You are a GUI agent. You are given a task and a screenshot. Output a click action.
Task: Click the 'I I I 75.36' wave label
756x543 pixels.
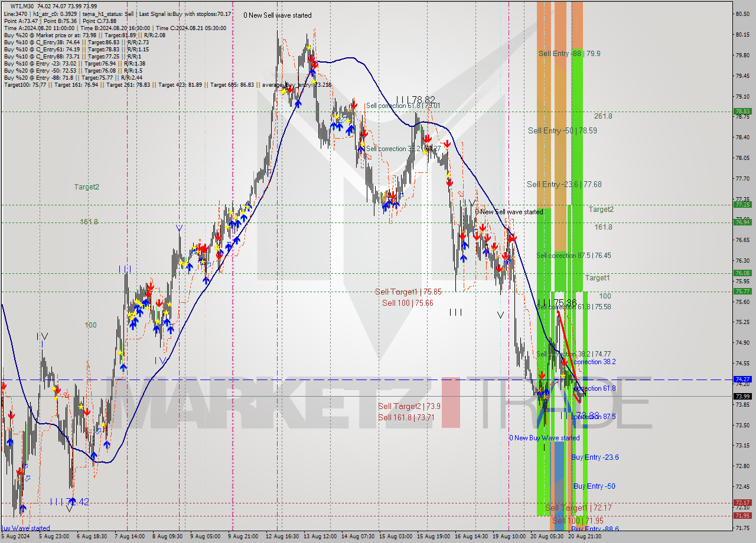(556, 303)
